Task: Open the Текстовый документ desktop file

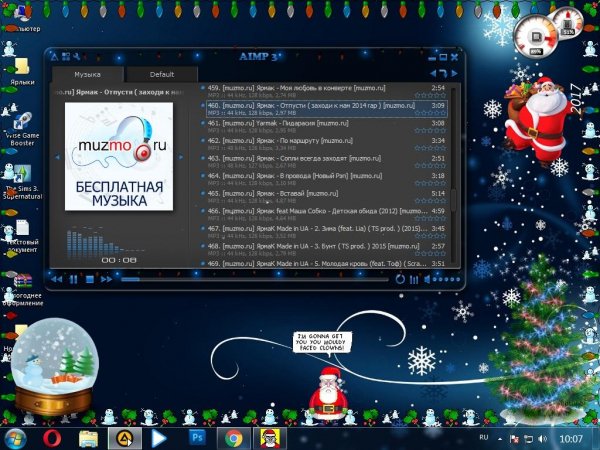Action: (22, 236)
